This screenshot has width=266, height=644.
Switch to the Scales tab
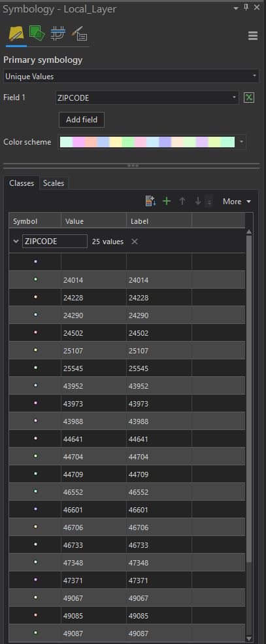pyautogui.click(x=54, y=183)
